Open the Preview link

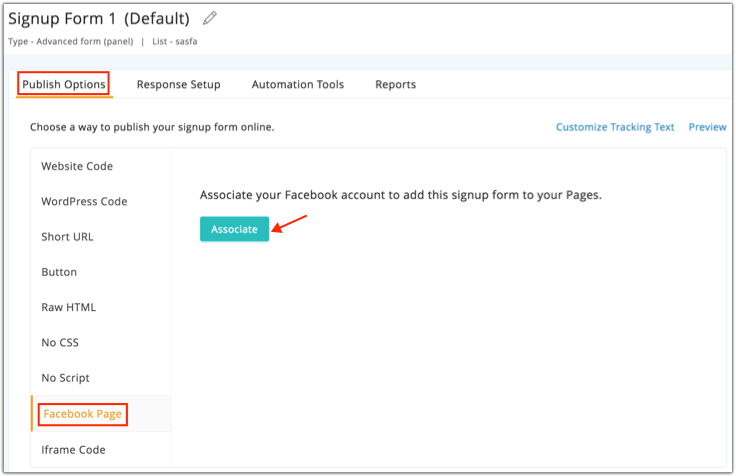pyautogui.click(x=707, y=127)
